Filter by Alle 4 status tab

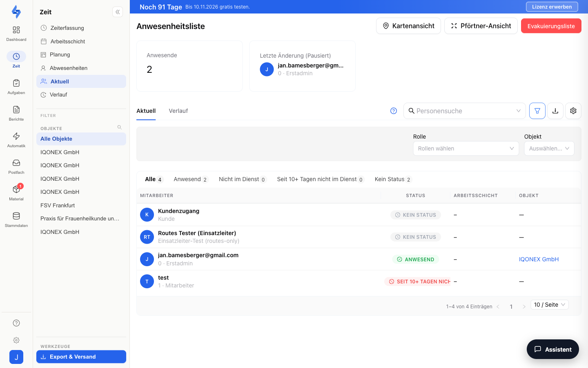tap(154, 179)
